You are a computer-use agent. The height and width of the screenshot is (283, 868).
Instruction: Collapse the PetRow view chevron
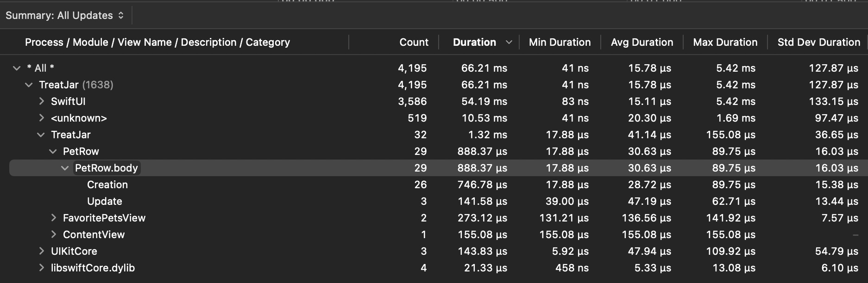53,152
